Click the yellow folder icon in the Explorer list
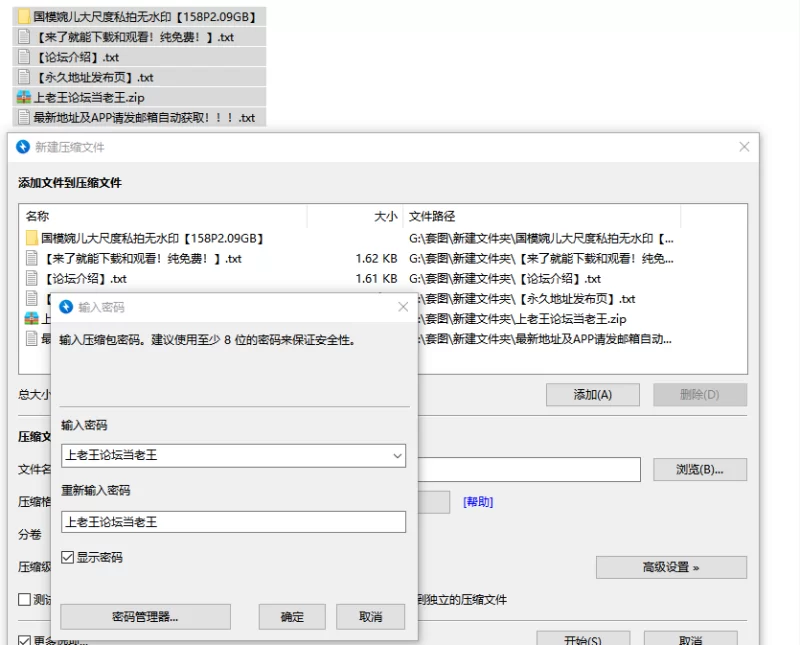 [x=24, y=17]
